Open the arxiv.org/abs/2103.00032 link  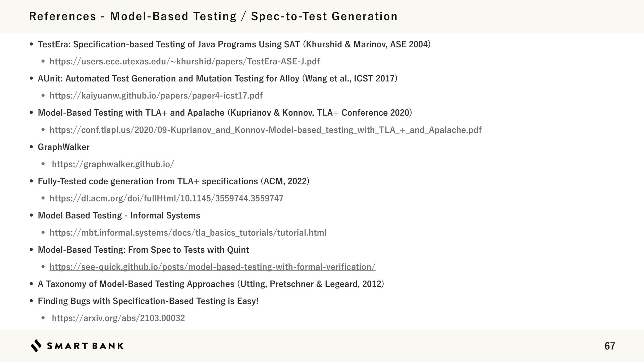click(x=118, y=318)
